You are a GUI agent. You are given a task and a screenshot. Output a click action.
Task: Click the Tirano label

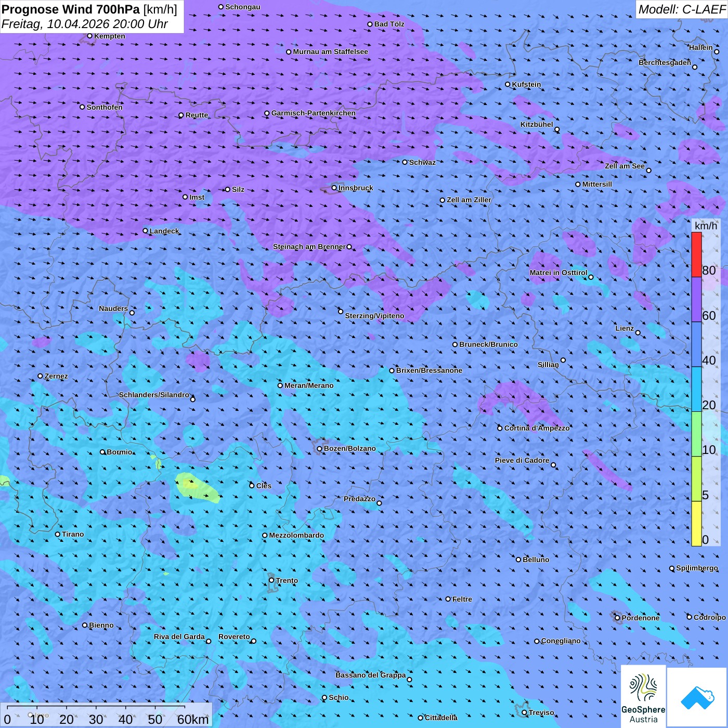pos(73,534)
